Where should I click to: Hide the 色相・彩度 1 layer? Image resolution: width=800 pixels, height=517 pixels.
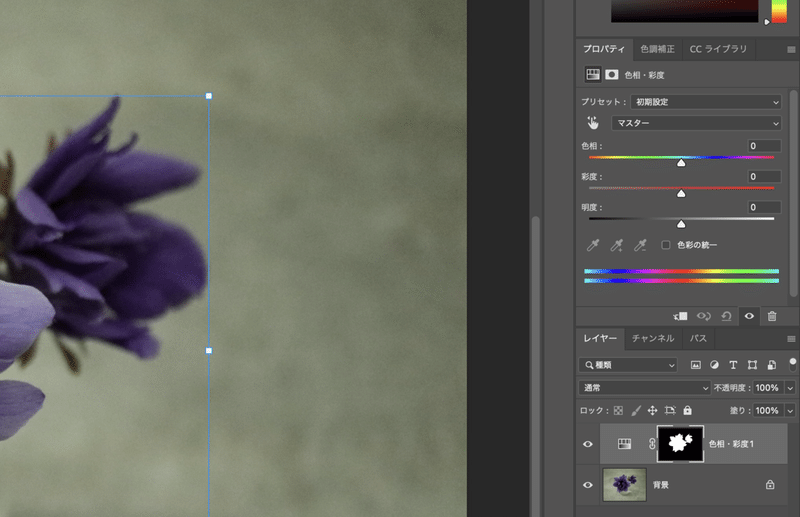point(588,444)
